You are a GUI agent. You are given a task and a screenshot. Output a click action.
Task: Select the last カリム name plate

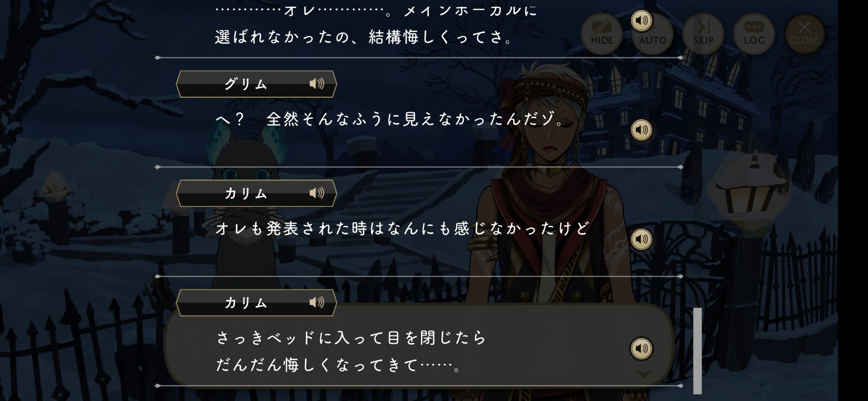point(256,303)
